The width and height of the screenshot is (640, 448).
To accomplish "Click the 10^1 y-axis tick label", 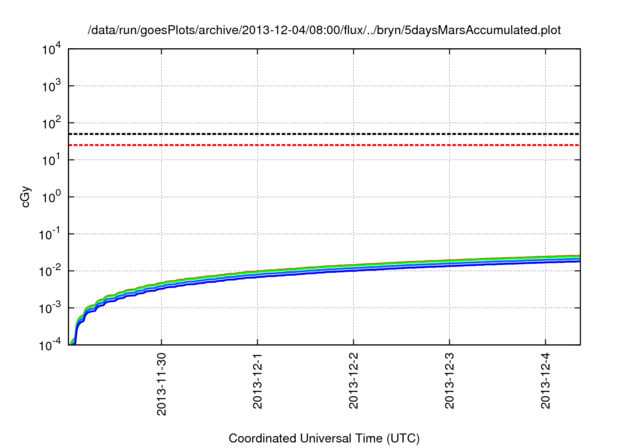I will click(x=51, y=160).
